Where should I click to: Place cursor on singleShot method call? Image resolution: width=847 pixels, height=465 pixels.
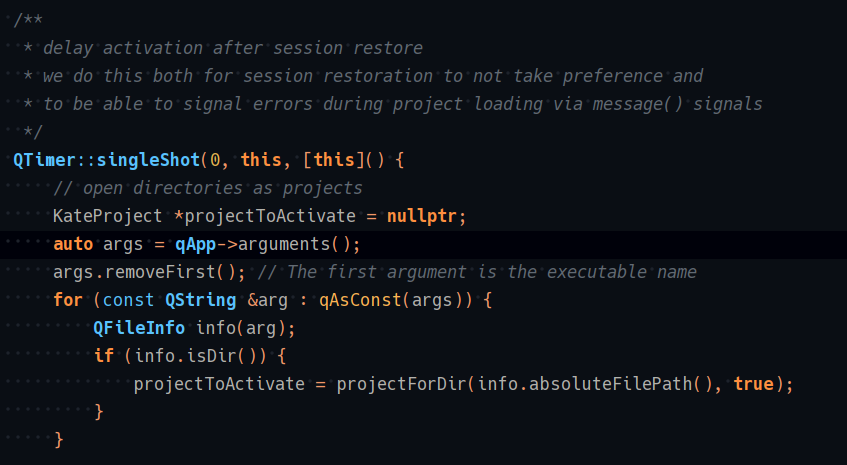pos(148,160)
